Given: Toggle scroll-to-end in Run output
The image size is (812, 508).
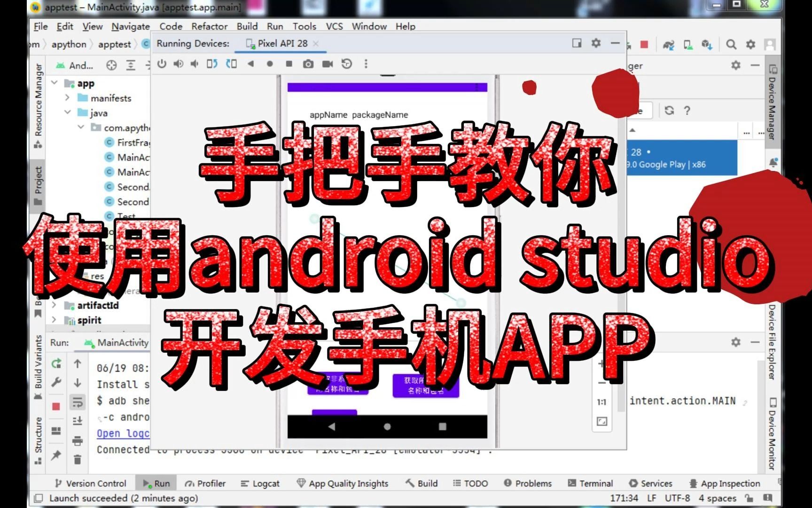Looking at the screenshot, I should (x=78, y=420).
